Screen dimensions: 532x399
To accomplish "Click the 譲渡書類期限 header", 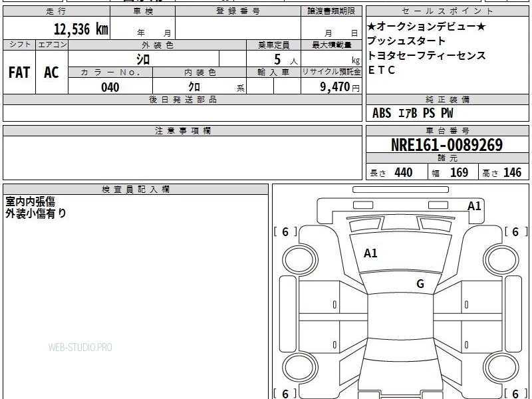I will [x=331, y=11].
